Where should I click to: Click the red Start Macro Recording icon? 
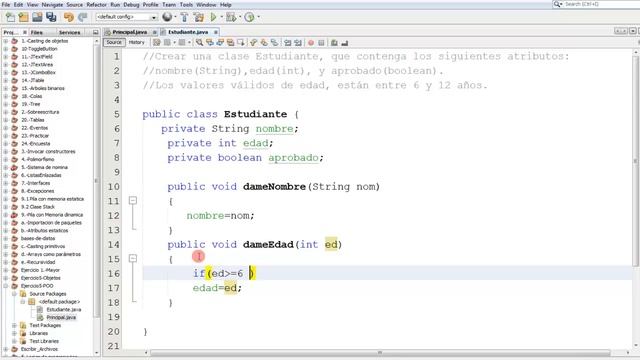coord(311,42)
